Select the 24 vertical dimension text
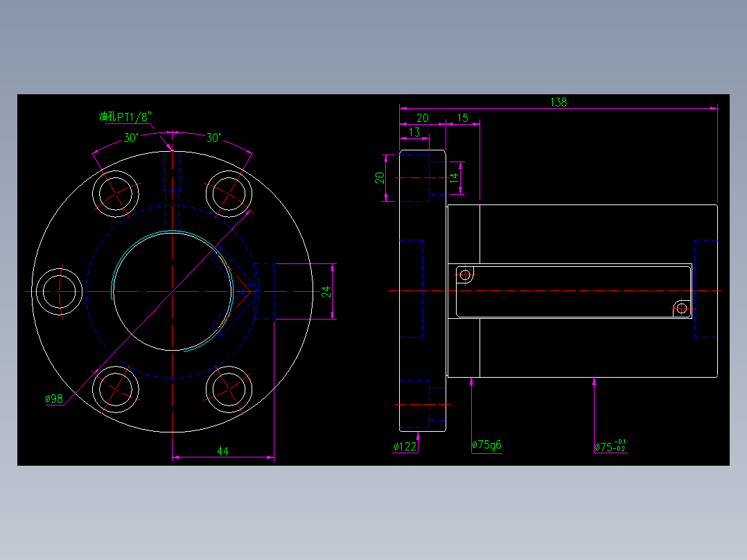 [x=326, y=291]
